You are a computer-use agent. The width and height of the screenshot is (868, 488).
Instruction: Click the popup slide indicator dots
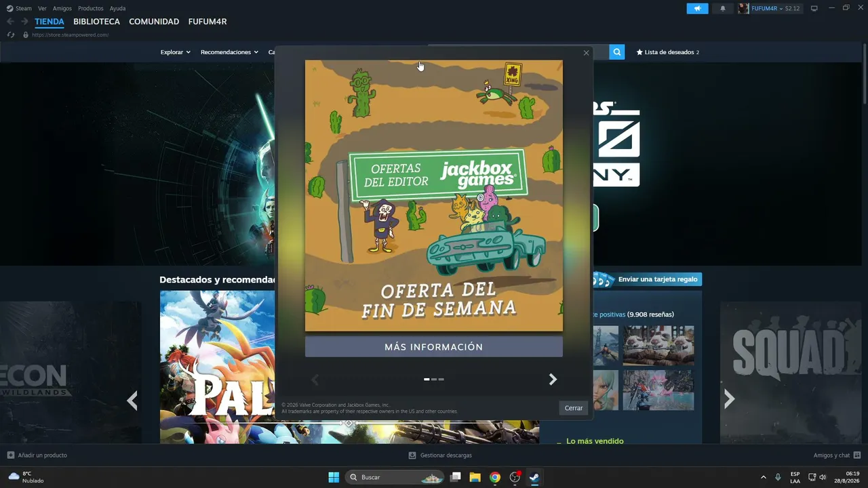pos(434,380)
